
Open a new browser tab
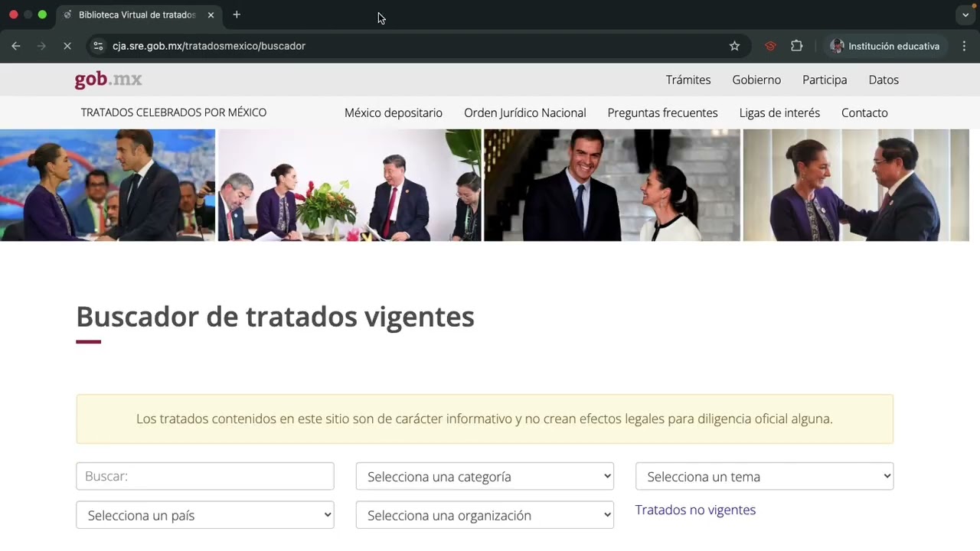click(237, 15)
